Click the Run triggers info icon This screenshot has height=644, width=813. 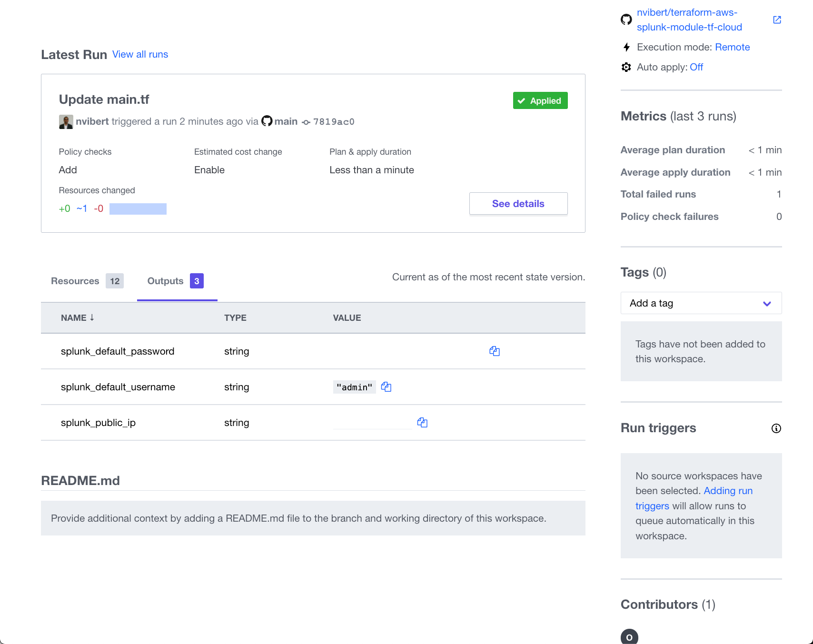point(776,428)
